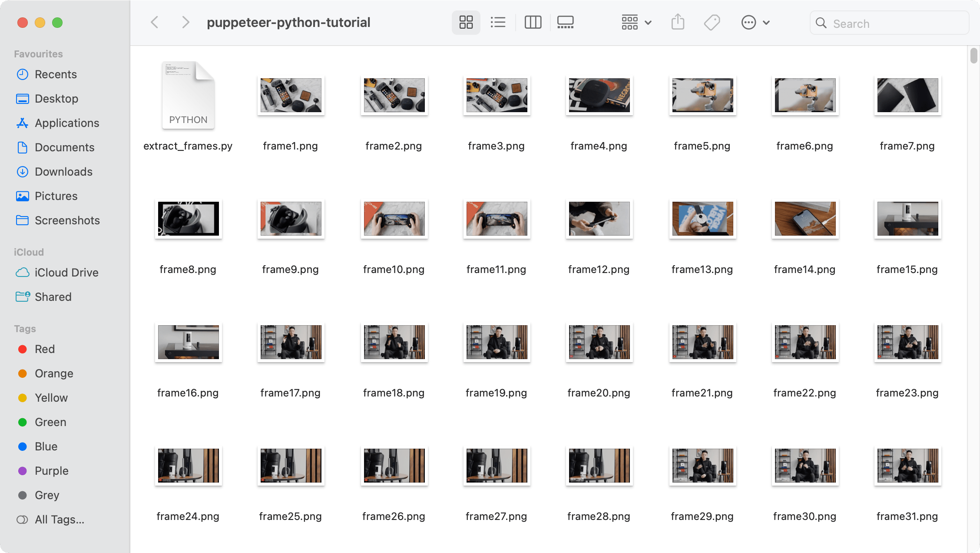Expand the group view dropdown
The width and height of the screenshot is (980, 553).
(x=635, y=22)
